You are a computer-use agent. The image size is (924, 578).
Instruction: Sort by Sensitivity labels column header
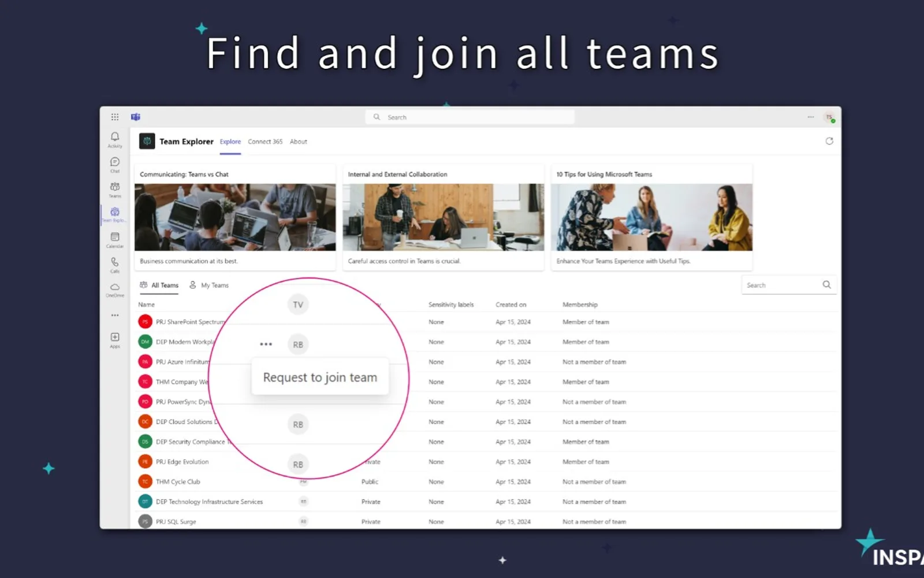[451, 305]
